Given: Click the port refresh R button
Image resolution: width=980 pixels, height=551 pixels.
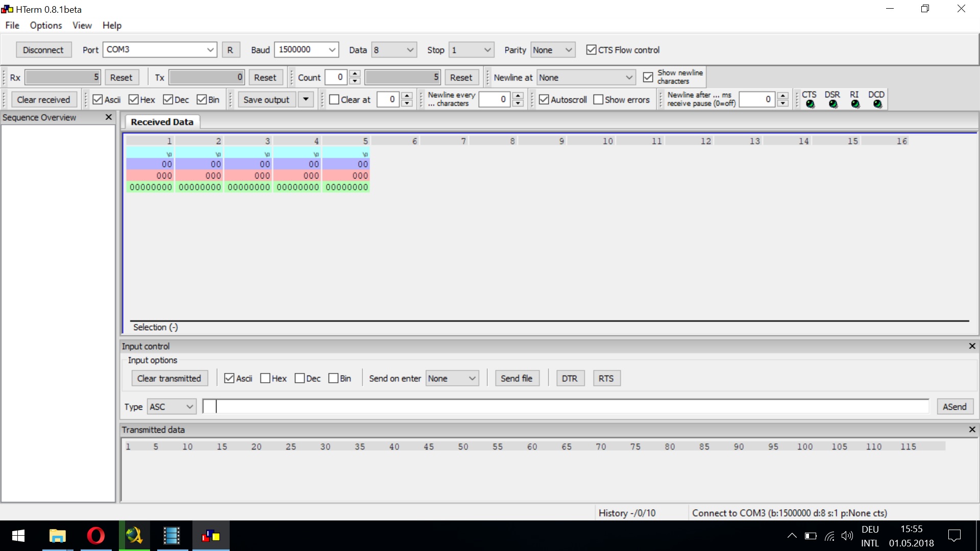Looking at the screenshot, I should click(230, 50).
